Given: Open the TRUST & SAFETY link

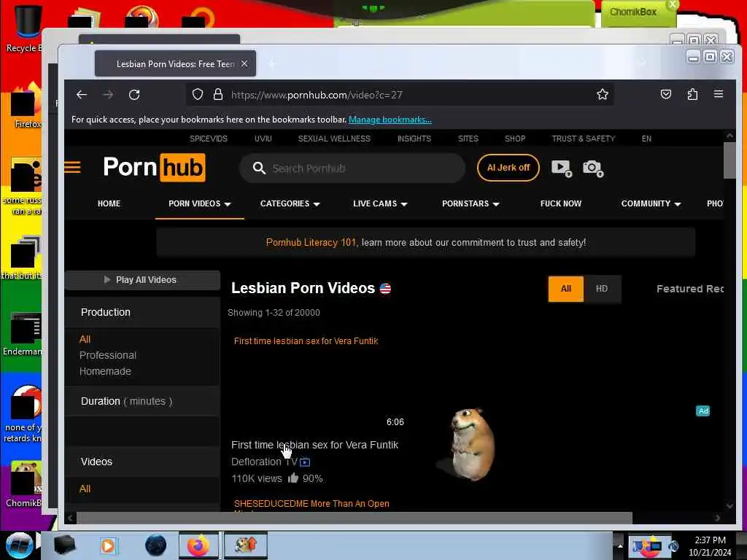Looking at the screenshot, I should 583,139.
